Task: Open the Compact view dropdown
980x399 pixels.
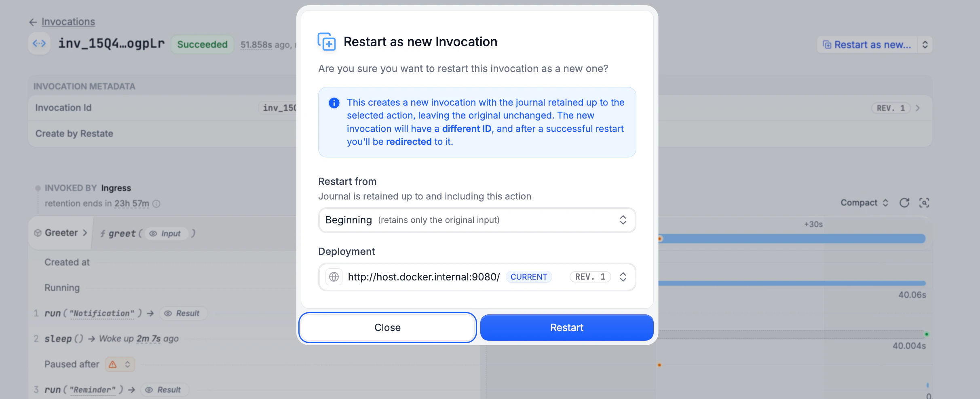Action: pyautogui.click(x=864, y=203)
